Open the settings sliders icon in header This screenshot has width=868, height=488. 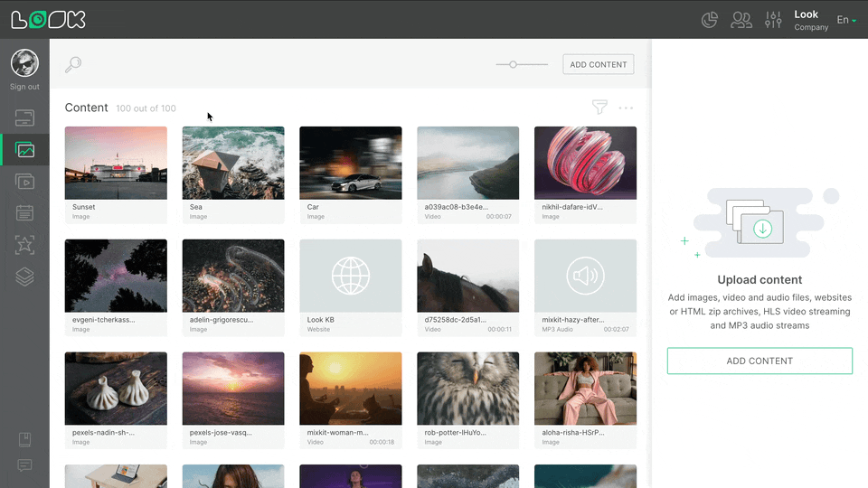(773, 20)
